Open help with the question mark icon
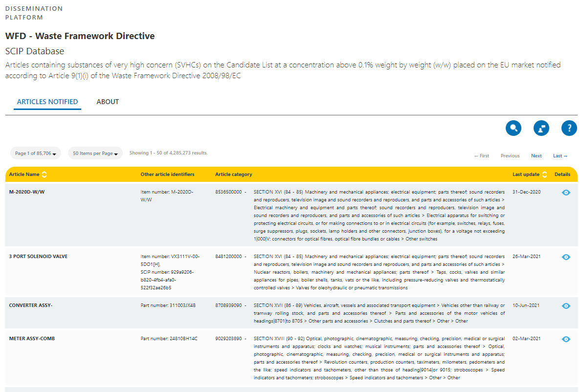Screen dimensions: 582x392 point(569,129)
